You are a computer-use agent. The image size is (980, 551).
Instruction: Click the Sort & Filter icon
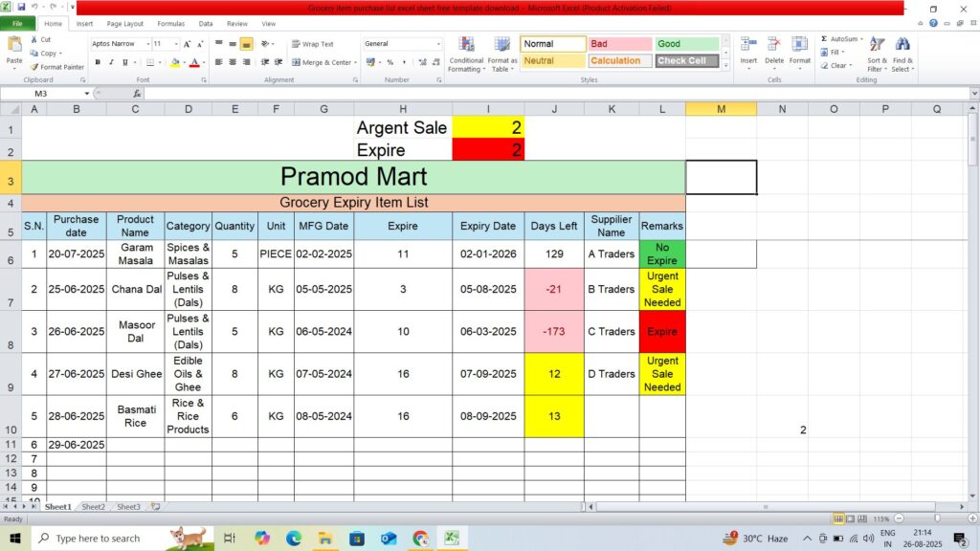[x=877, y=45]
